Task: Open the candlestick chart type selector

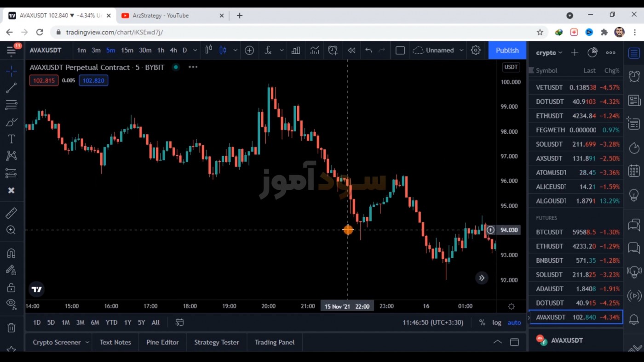Action: click(223, 50)
